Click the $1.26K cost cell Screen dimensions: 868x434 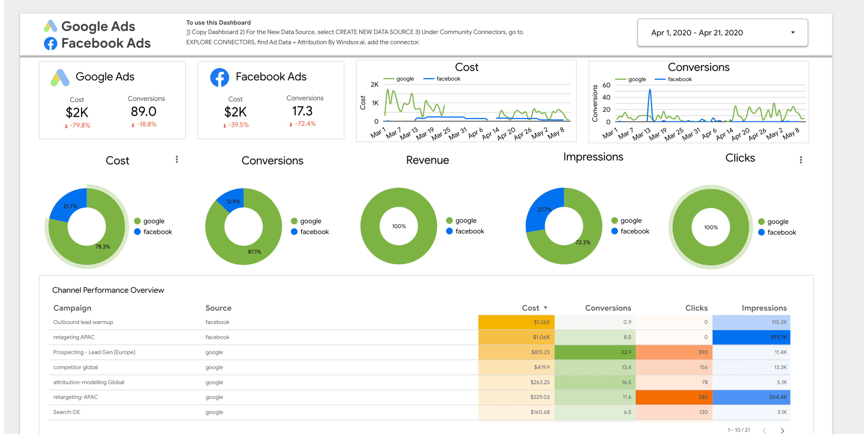point(516,322)
